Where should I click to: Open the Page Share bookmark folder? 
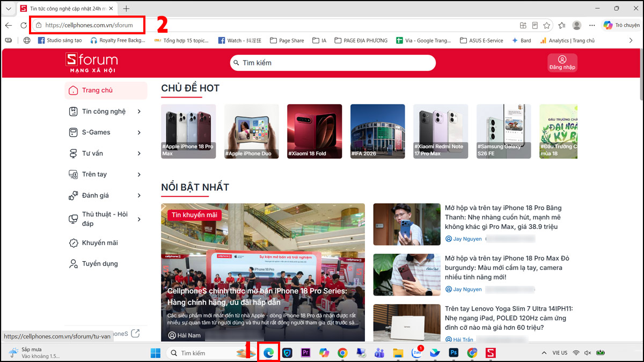click(x=287, y=40)
